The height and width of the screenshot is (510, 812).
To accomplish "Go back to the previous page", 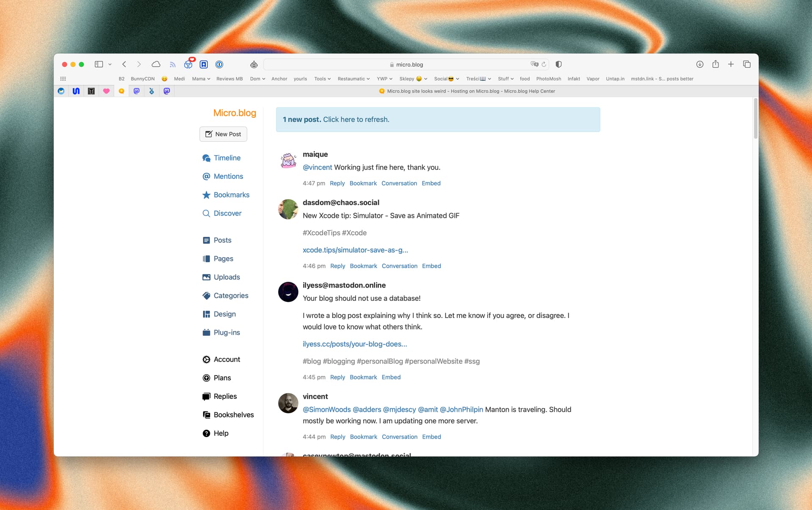I will [124, 64].
